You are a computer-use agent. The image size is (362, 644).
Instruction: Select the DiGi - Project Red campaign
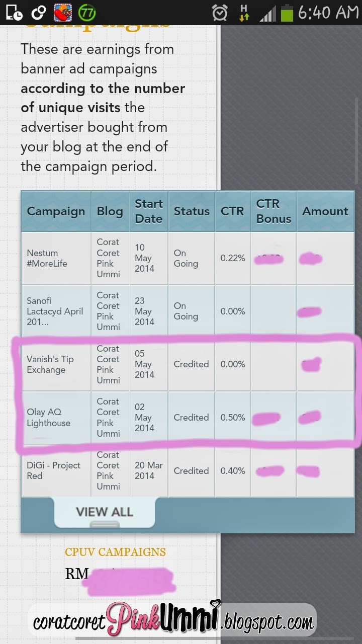(x=54, y=470)
